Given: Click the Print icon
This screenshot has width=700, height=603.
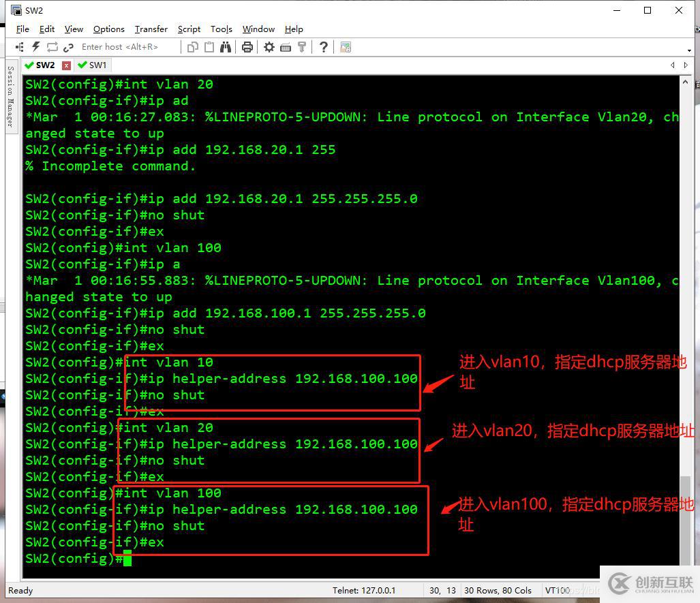Looking at the screenshot, I should [247, 47].
